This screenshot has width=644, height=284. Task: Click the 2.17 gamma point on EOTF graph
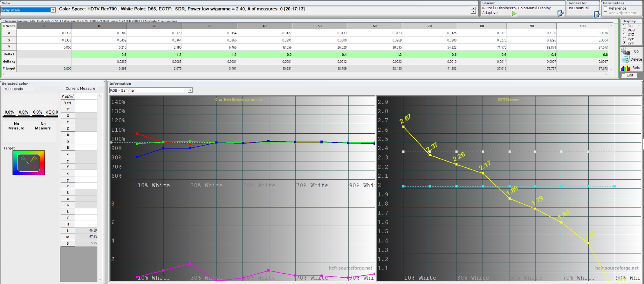(483, 173)
